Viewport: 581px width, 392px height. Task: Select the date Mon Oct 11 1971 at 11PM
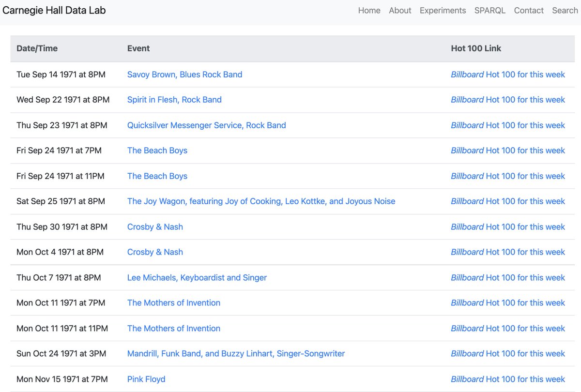tap(62, 329)
